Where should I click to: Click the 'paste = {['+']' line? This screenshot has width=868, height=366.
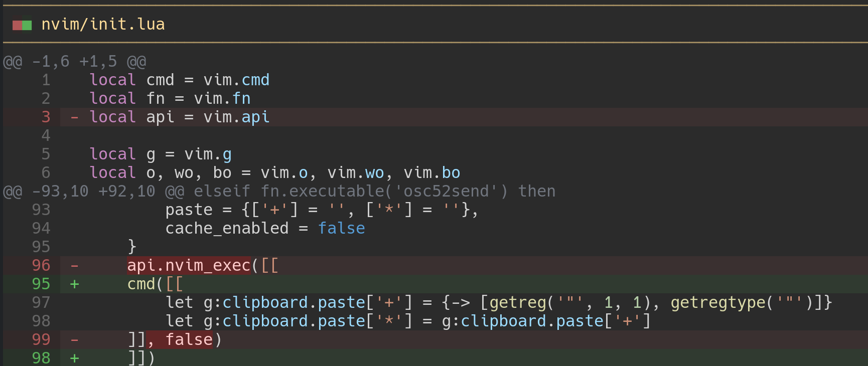[322, 210]
